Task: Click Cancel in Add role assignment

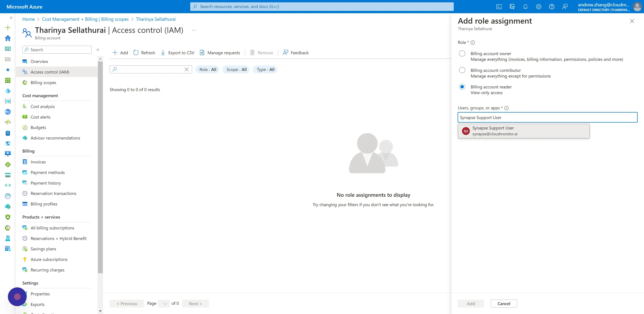Action: click(504, 303)
